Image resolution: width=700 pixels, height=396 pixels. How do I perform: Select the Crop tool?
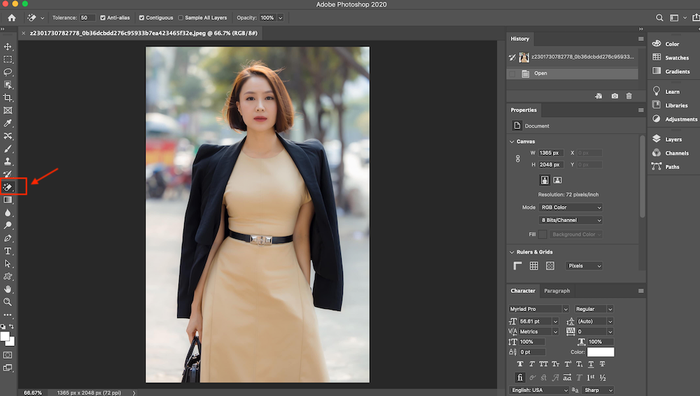click(x=8, y=97)
